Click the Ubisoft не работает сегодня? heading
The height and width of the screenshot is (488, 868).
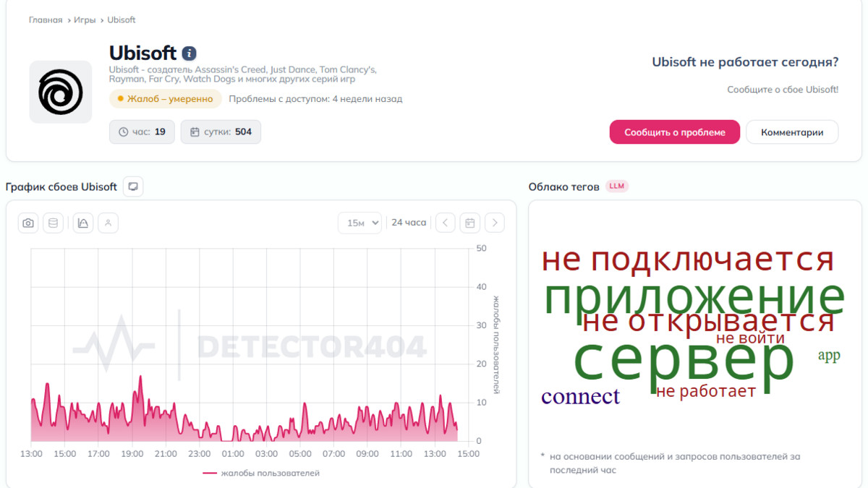coord(745,62)
